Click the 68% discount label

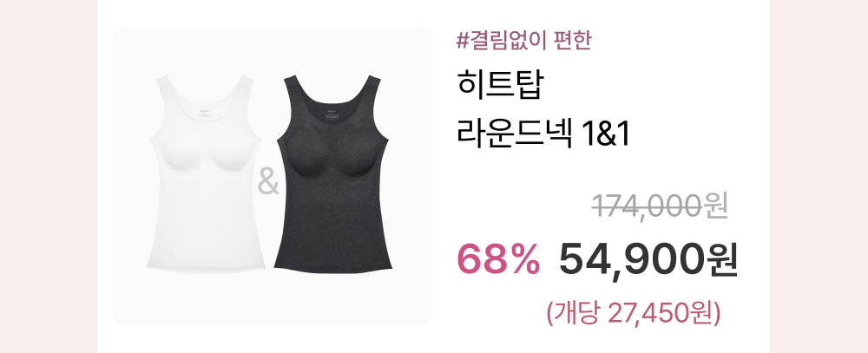498,260
